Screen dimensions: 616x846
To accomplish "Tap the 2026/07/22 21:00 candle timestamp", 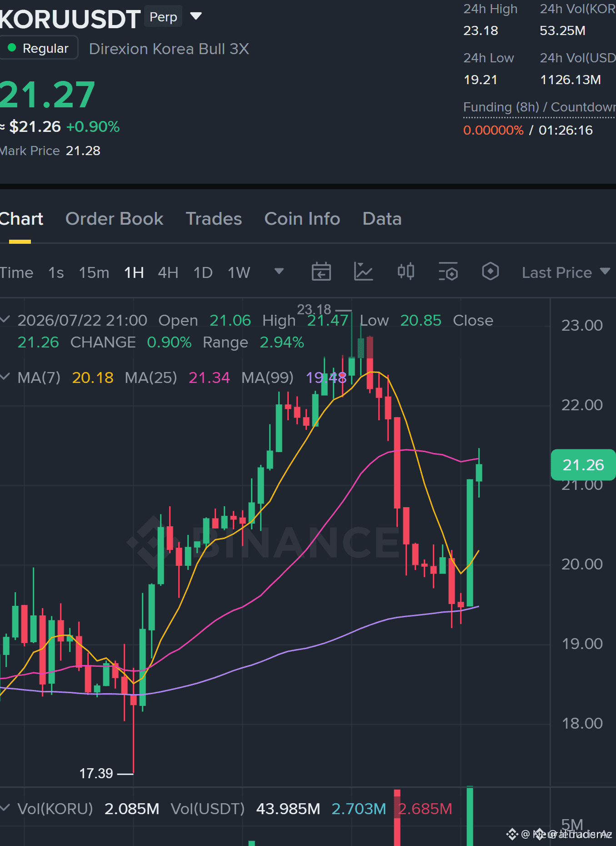I will point(82,321).
